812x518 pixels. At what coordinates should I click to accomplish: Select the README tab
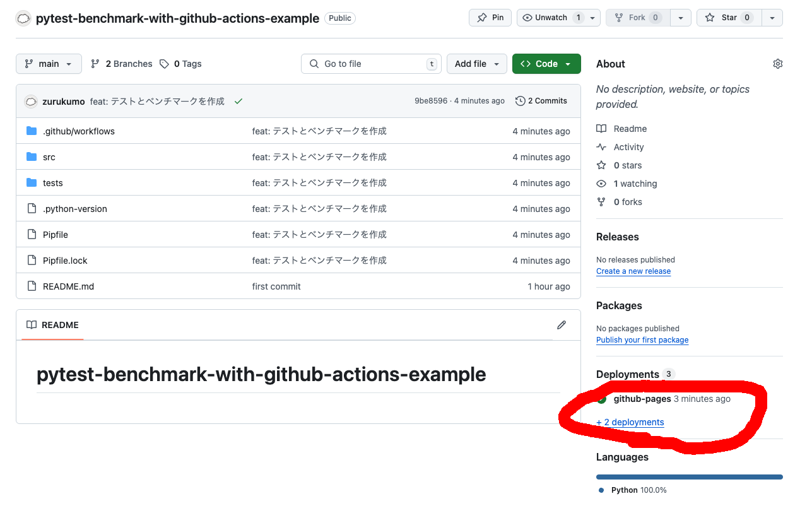pos(53,325)
